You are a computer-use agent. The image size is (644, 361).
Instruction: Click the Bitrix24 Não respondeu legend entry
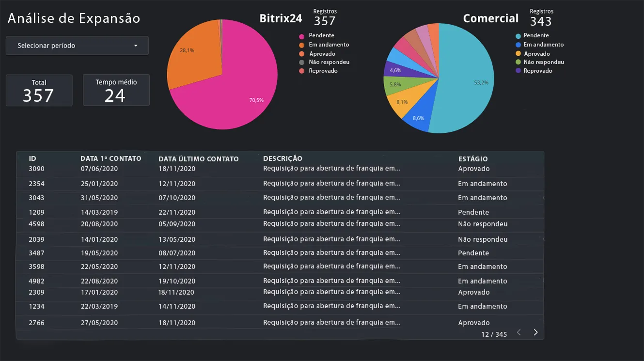click(x=324, y=62)
